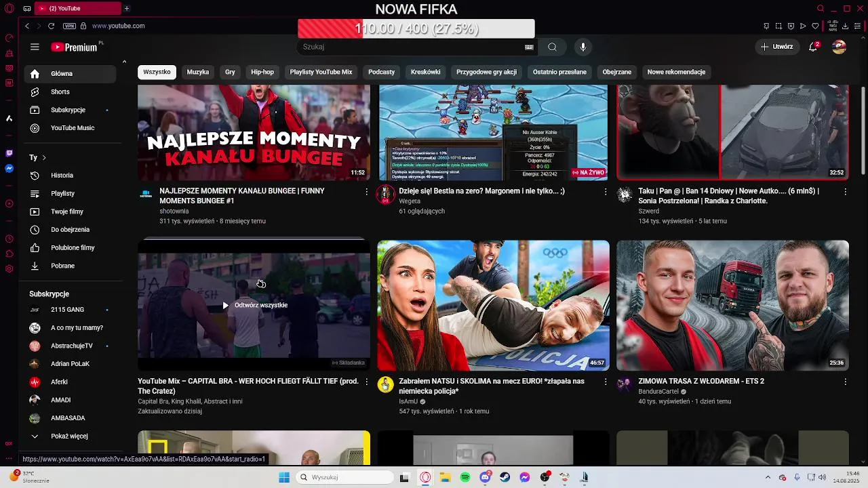This screenshot has height=488, width=868.
Task: Open OBS Studio from the taskbar
Action: tap(545, 477)
